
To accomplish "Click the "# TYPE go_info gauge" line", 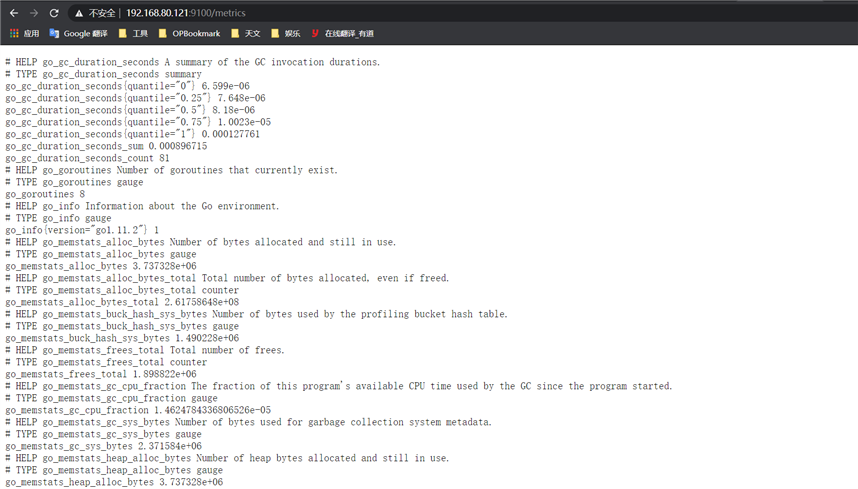I will point(58,219).
